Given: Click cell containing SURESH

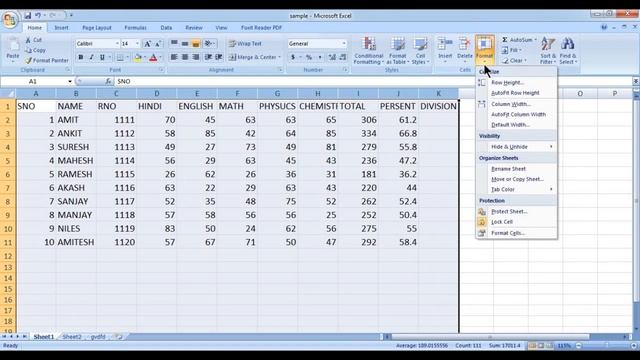Looking at the screenshot, I should click(x=76, y=147).
